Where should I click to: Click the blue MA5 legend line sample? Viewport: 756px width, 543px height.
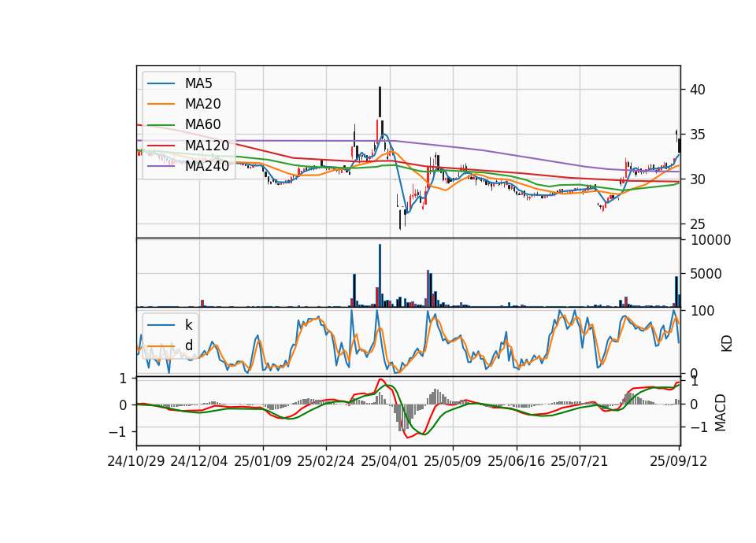pos(161,84)
